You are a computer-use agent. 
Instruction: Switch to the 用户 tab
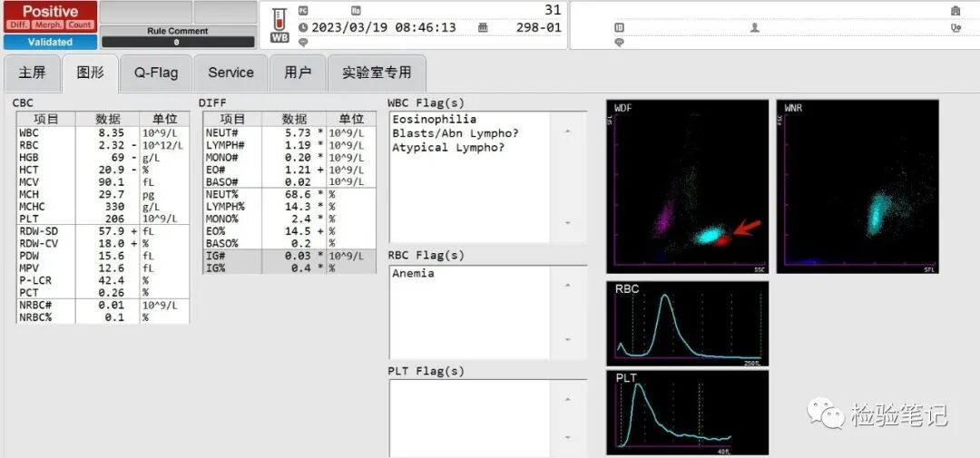[x=298, y=73]
